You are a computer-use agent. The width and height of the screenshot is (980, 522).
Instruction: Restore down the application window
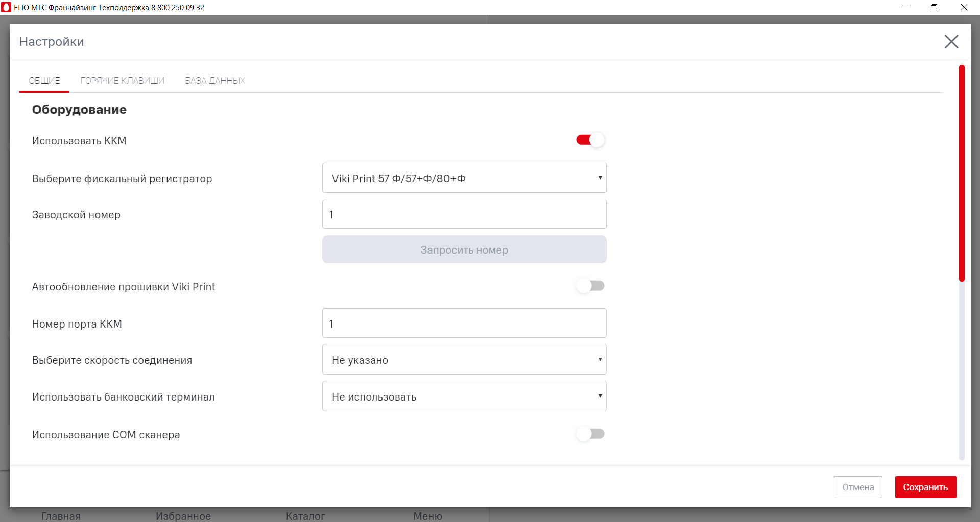coord(934,7)
